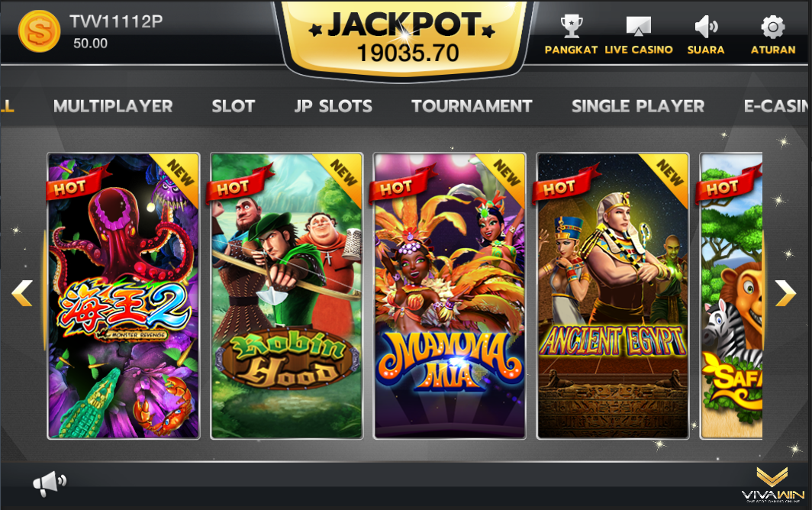This screenshot has height=510, width=812.
Task: Launch the Robin Hood game
Action: pos(286,296)
